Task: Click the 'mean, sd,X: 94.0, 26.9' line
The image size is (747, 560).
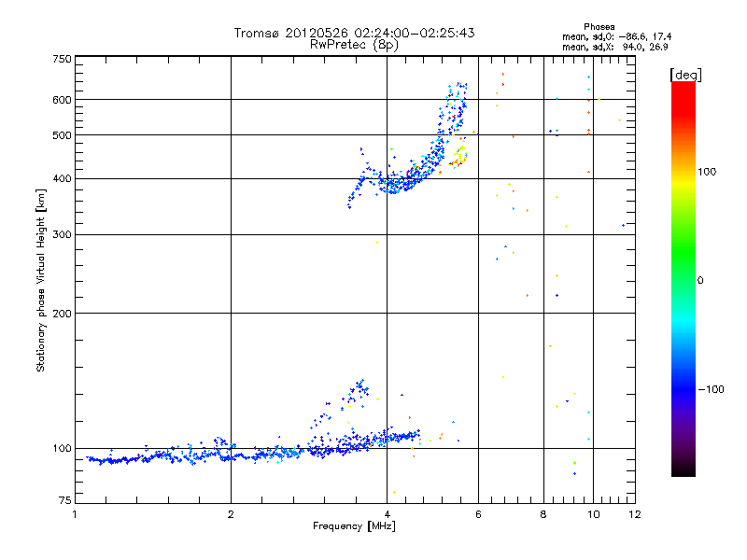Action: pyautogui.click(x=615, y=47)
